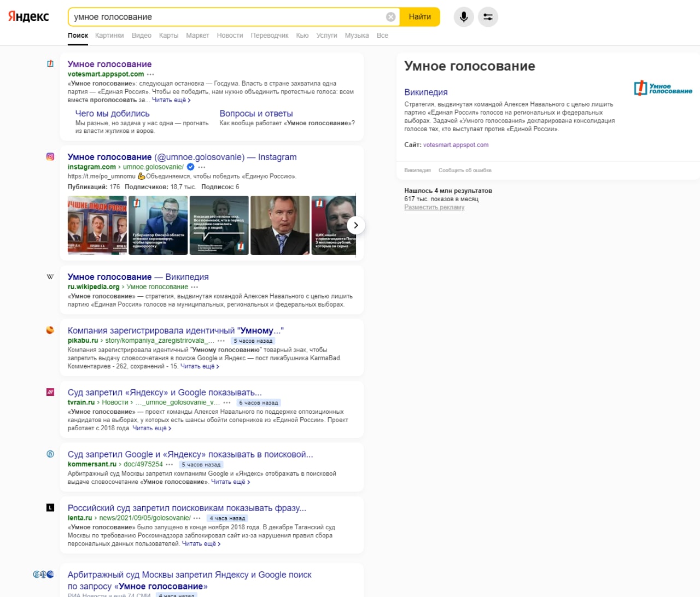
Task: Open the Kommersant result Суд запретил Google и «Яндексу»
Action: click(x=190, y=454)
